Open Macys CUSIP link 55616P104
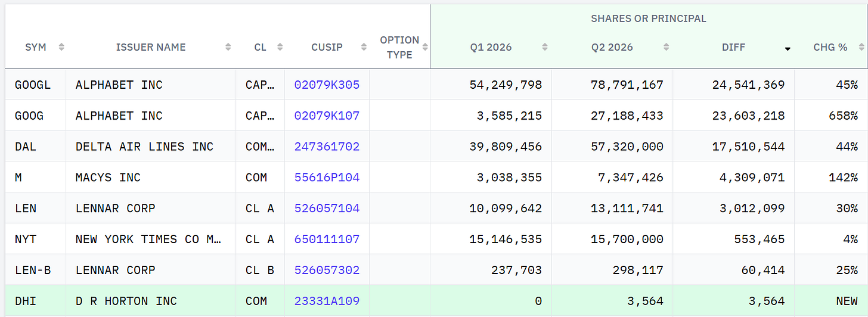 [x=327, y=178]
